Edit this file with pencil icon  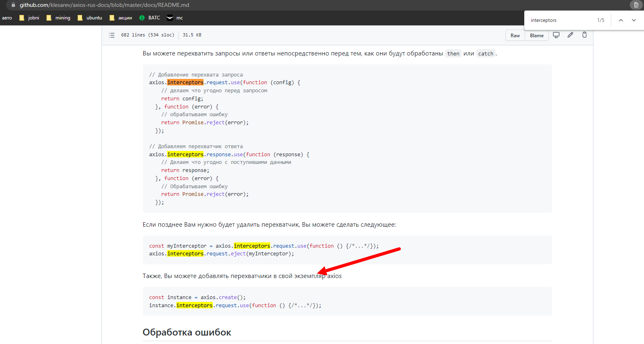pos(570,35)
